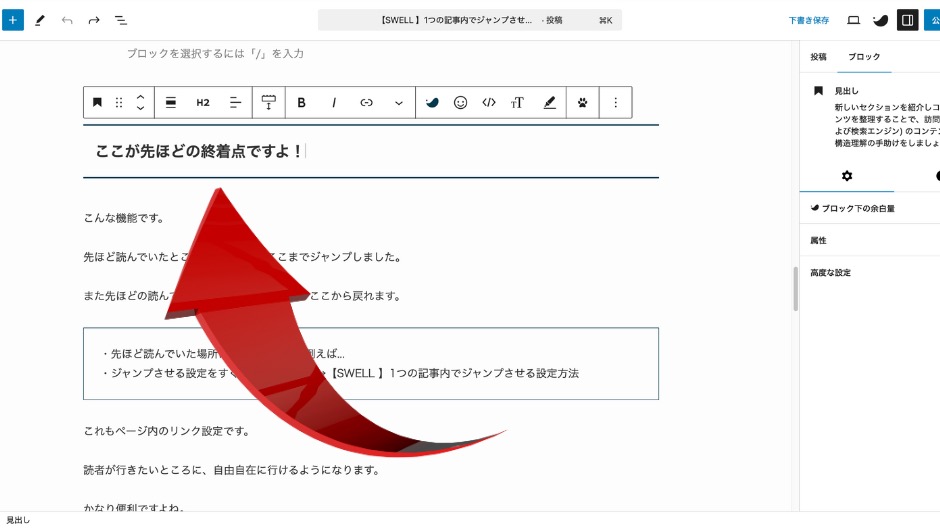Toggle bold formatting
940x528 pixels.
coord(302,102)
